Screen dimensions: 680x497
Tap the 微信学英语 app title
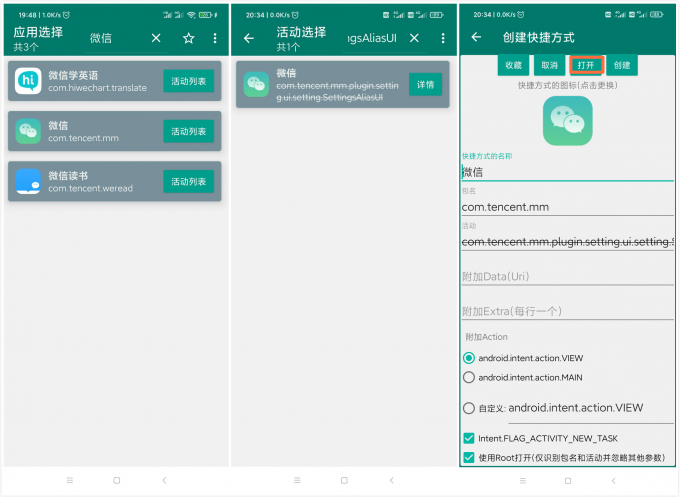click(x=73, y=75)
